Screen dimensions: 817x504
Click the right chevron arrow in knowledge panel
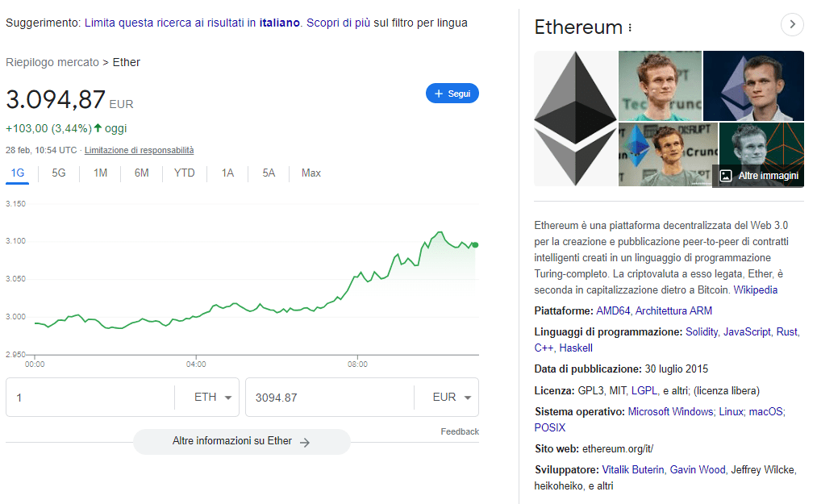click(x=793, y=25)
